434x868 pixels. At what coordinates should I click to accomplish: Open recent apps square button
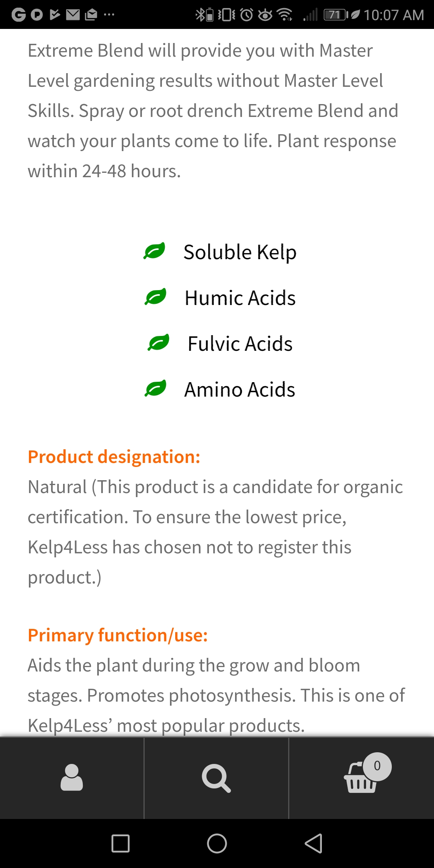(x=120, y=843)
